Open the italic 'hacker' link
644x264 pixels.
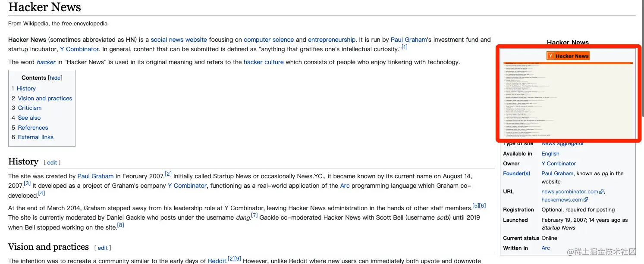(x=46, y=62)
